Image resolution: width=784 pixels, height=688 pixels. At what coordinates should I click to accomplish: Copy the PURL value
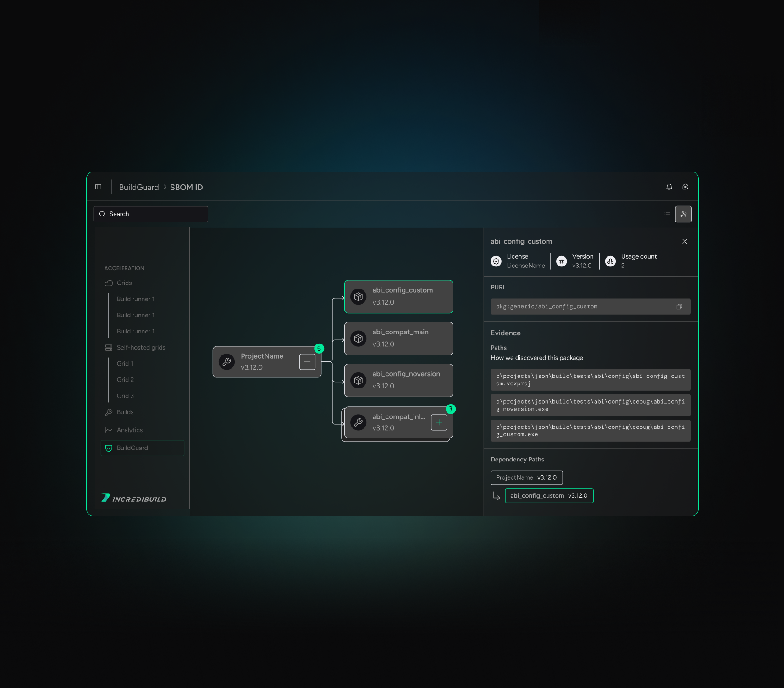[x=679, y=306]
